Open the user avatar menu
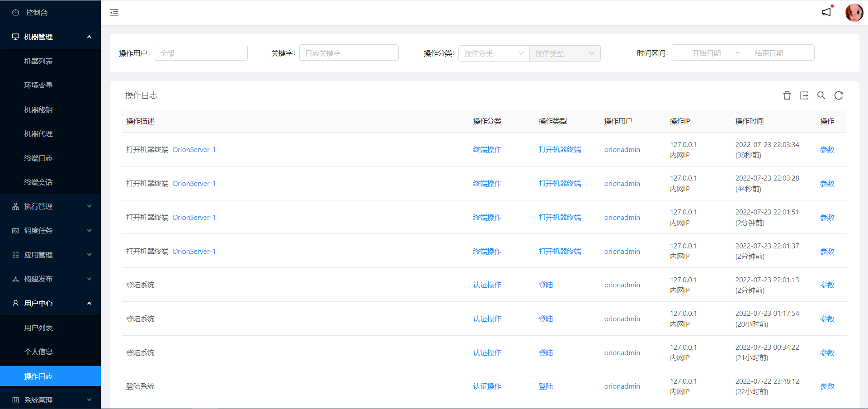 coord(854,13)
